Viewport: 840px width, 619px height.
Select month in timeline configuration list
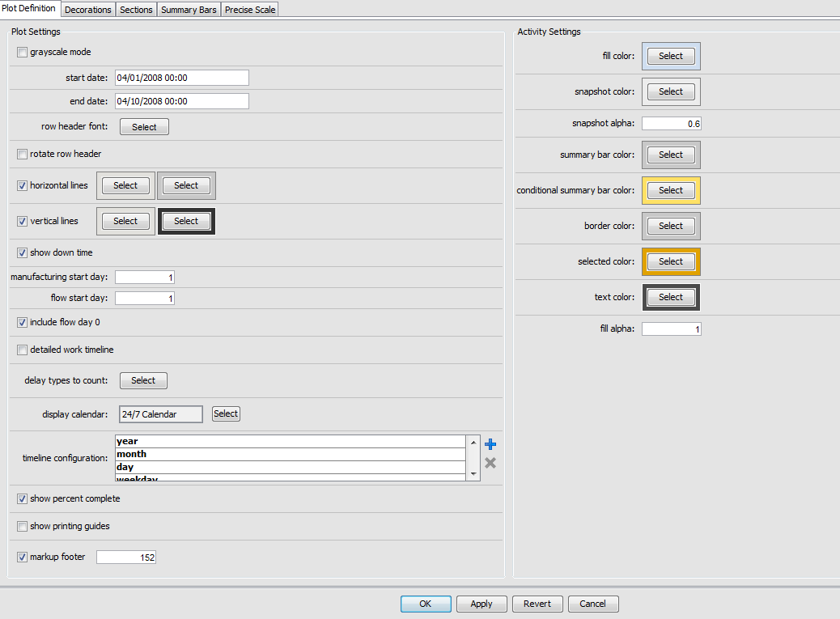click(291, 454)
